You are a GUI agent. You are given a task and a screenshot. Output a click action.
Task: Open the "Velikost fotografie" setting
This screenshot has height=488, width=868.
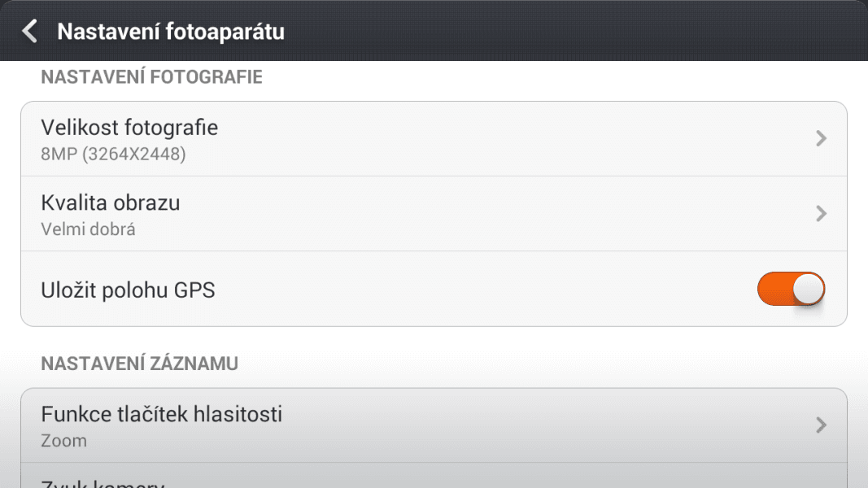point(129,128)
